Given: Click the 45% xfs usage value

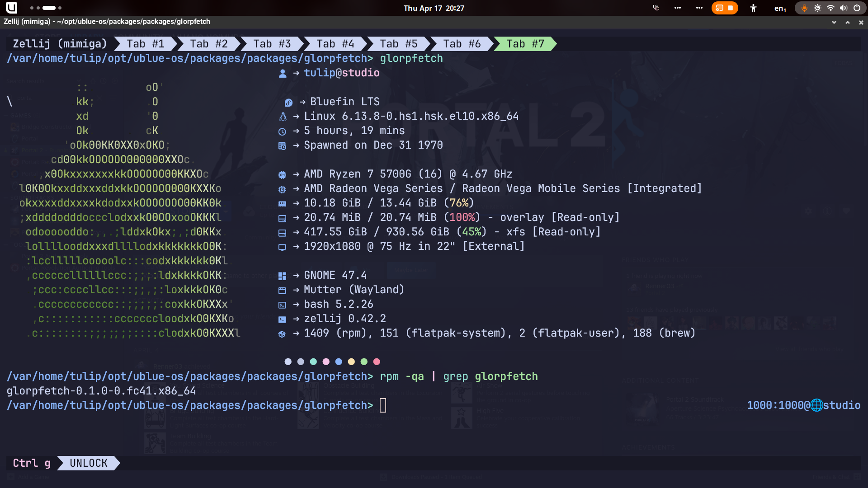Looking at the screenshot, I should [472, 232].
